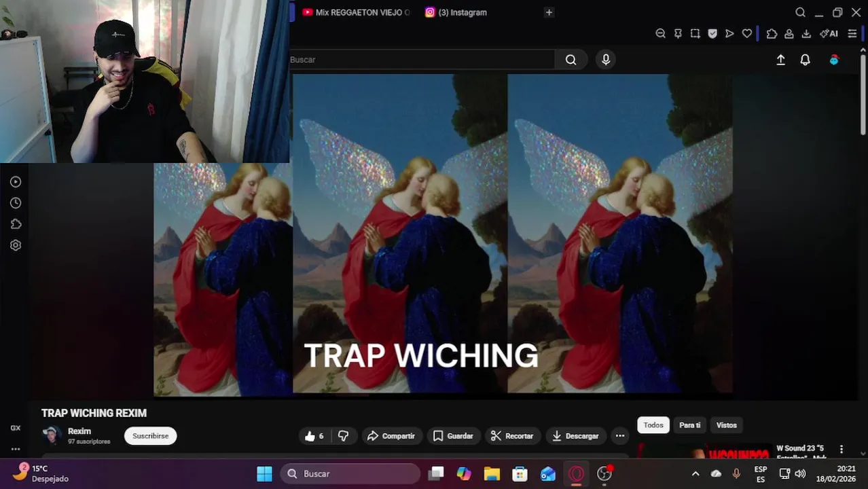This screenshot has width=868, height=489.
Task: Click Opera GX icon in taskbar
Action: pyautogui.click(x=576, y=474)
